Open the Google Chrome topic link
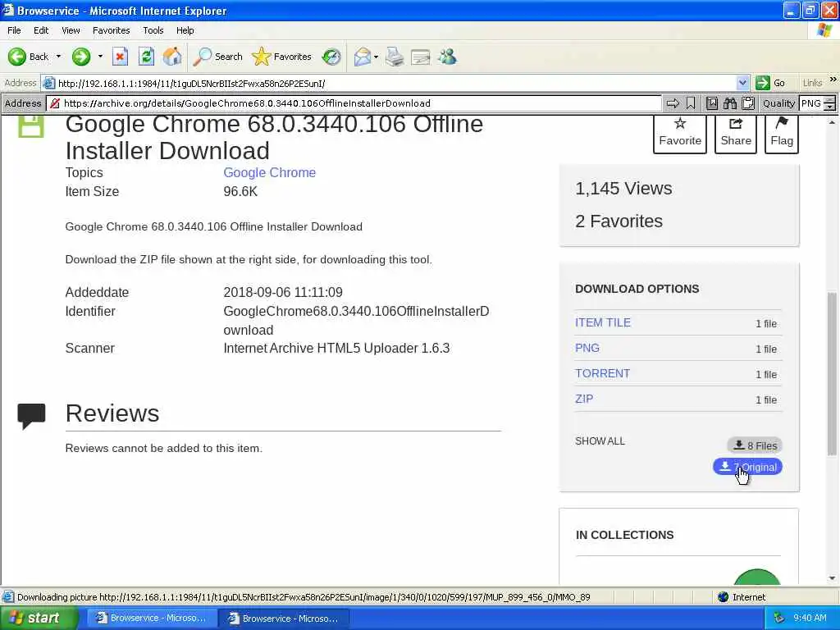Image resolution: width=840 pixels, height=630 pixels. coord(269,172)
